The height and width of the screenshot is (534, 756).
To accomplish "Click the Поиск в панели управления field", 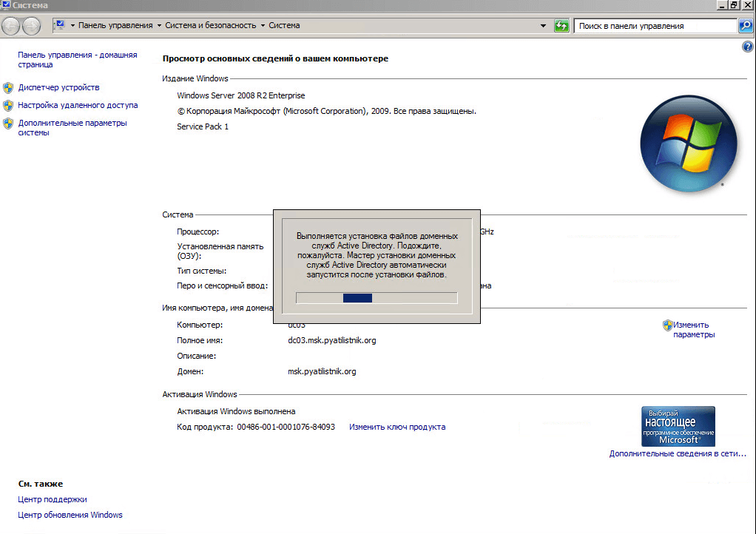I will (655, 26).
